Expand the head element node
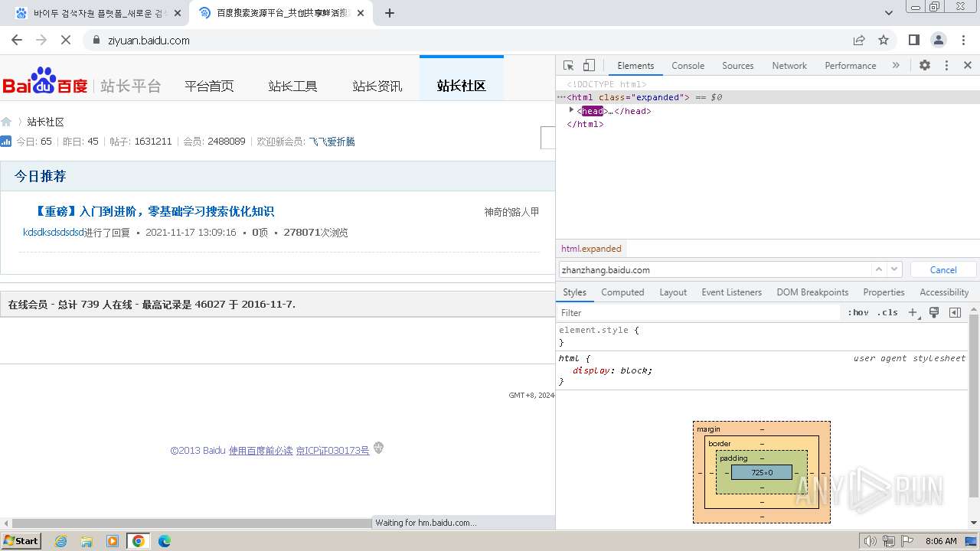This screenshot has width=980, height=551. pos(571,110)
